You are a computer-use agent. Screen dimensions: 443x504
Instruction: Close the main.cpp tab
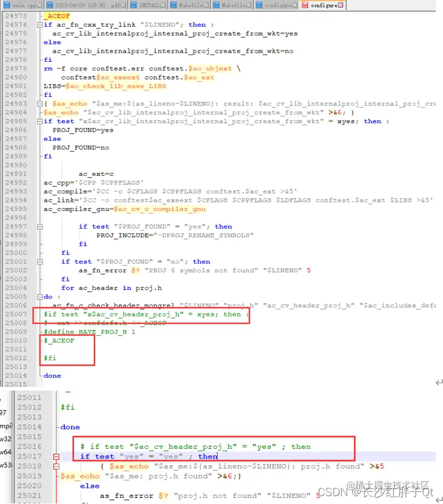(39, 5)
